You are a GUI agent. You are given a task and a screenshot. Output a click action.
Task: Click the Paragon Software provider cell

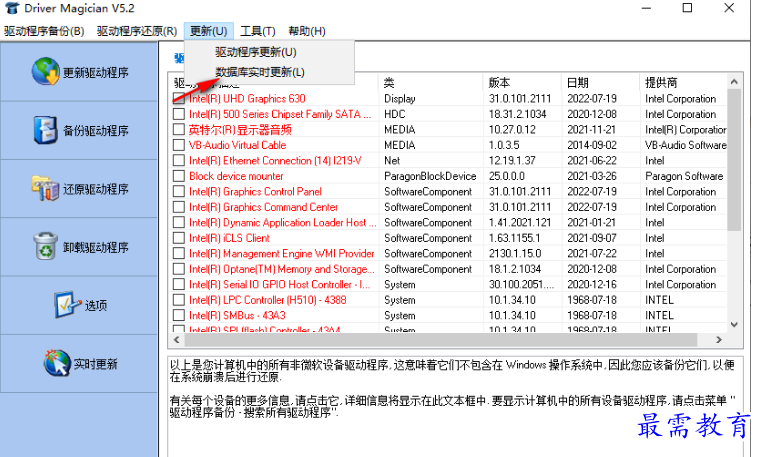[684, 176]
